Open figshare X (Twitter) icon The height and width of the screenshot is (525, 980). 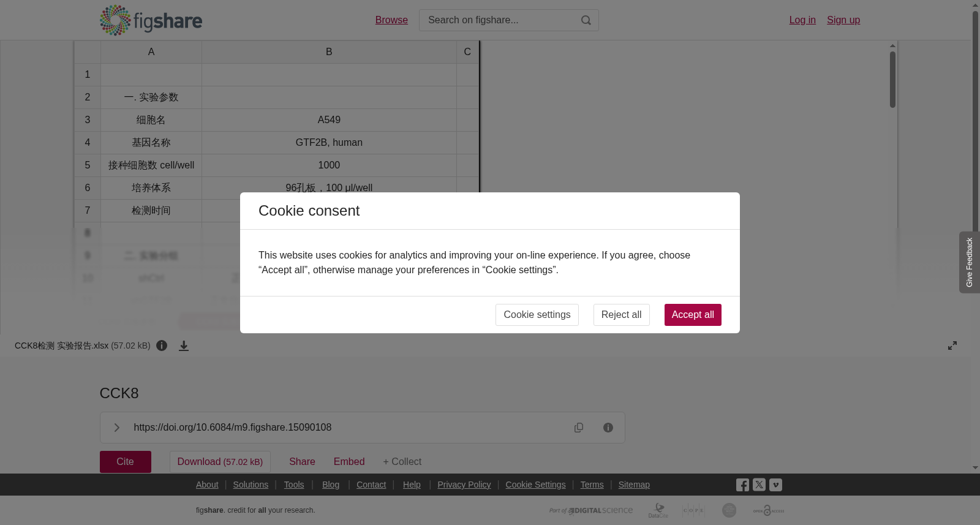(759, 485)
